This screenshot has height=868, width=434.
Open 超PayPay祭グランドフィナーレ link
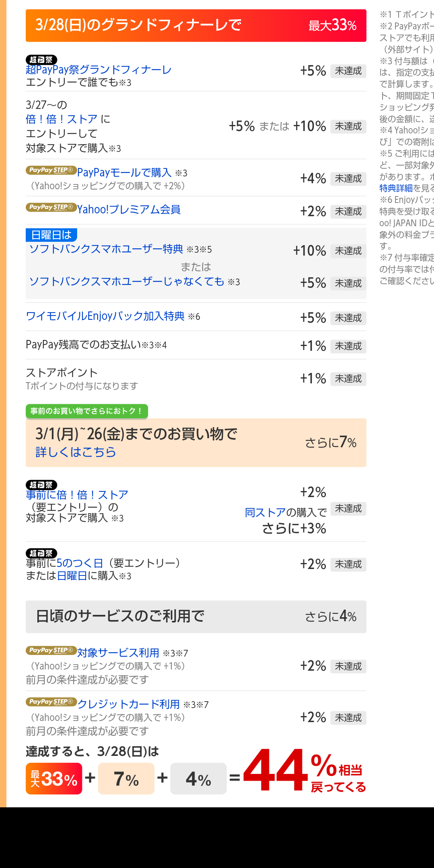tap(98, 70)
